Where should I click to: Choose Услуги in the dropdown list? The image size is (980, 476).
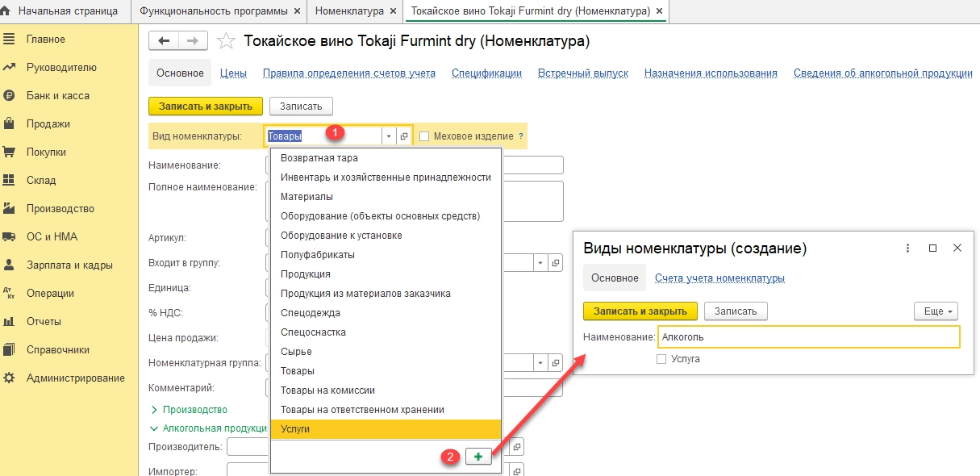coord(386,429)
